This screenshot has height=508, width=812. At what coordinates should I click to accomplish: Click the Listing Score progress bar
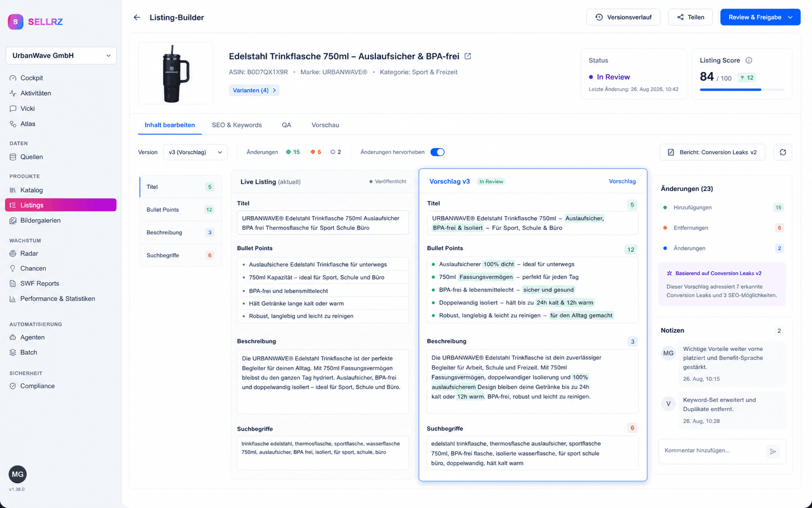pyautogui.click(x=741, y=90)
